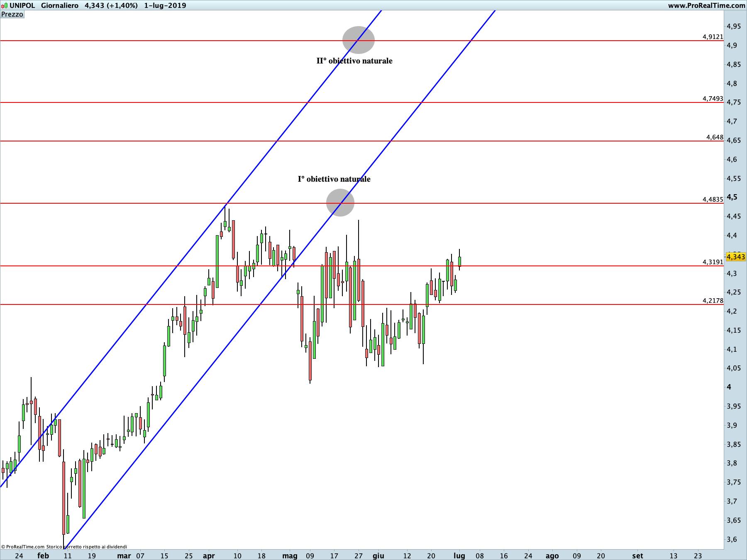Click the 3,6 price axis value

click(x=732, y=539)
